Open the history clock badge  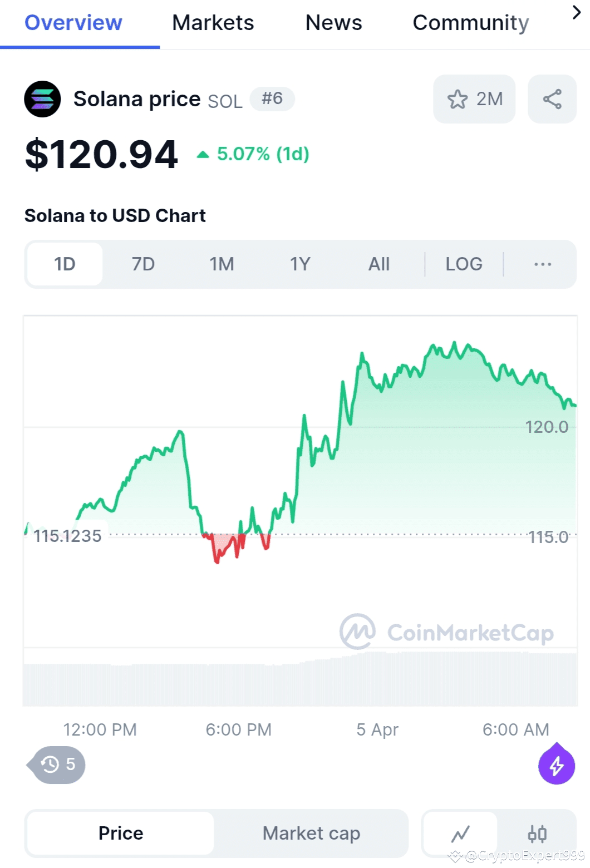pos(58,765)
